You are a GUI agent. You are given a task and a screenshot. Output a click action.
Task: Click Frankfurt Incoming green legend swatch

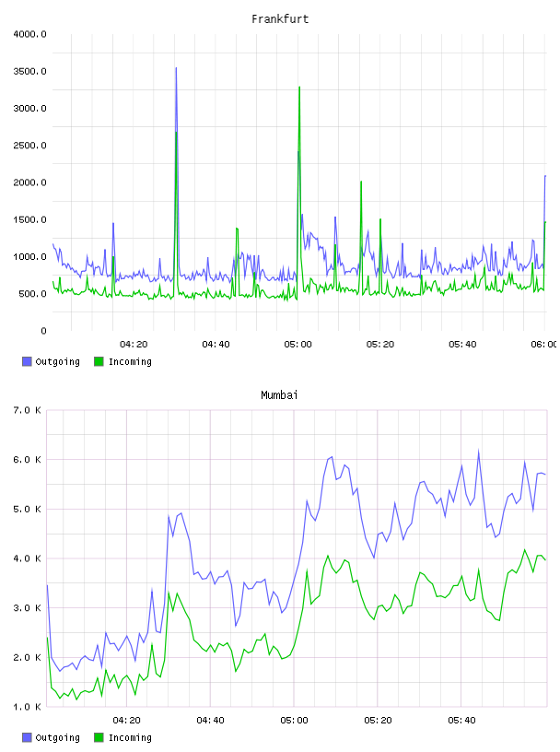point(99,361)
